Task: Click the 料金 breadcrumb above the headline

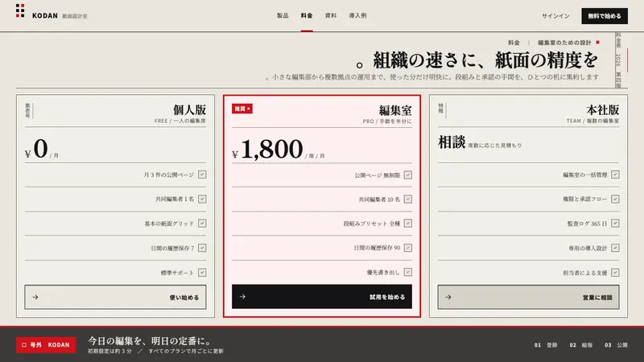Action: click(x=514, y=43)
